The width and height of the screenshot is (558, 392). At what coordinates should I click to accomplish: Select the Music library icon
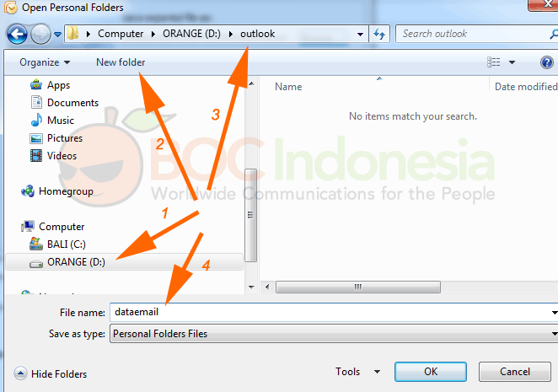point(36,121)
